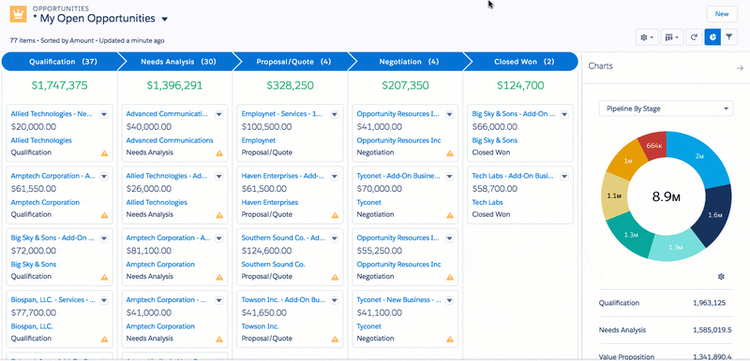
Task: Open actions menu on Employnet $100,500 card
Action: pyautogui.click(x=334, y=114)
